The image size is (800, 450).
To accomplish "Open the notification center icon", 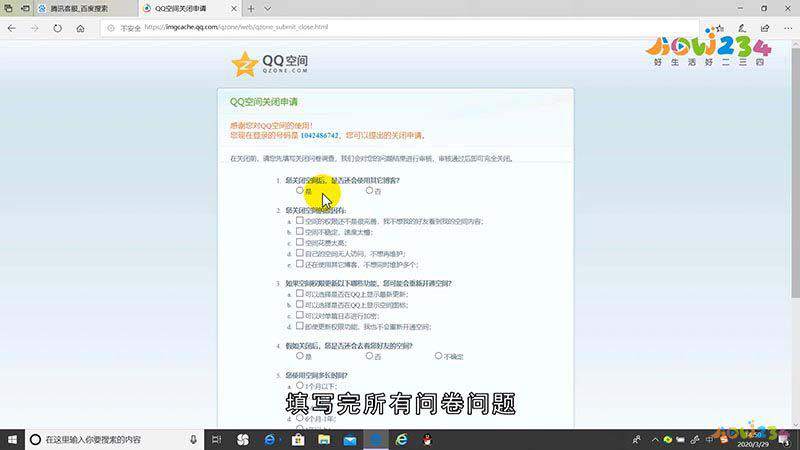I will click(784, 439).
